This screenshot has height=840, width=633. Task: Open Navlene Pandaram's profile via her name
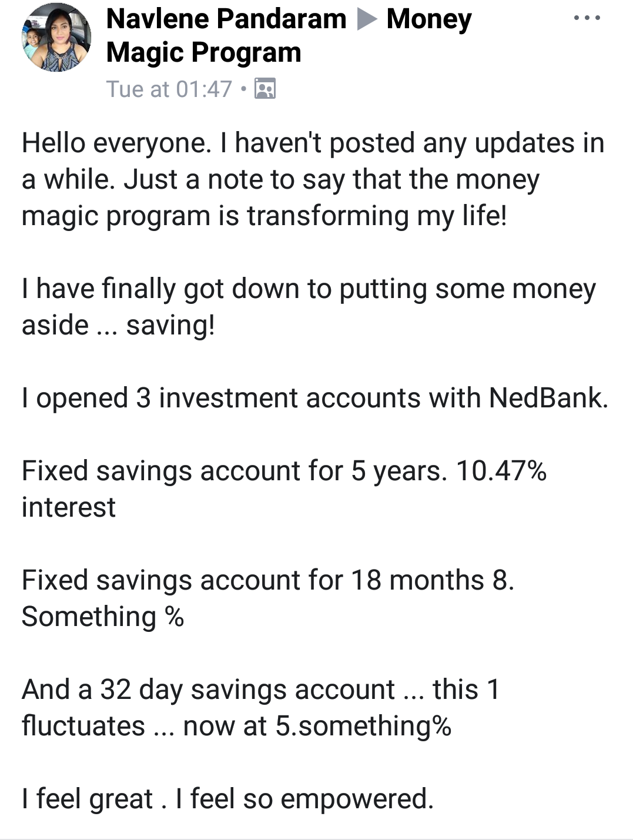[x=226, y=19]
